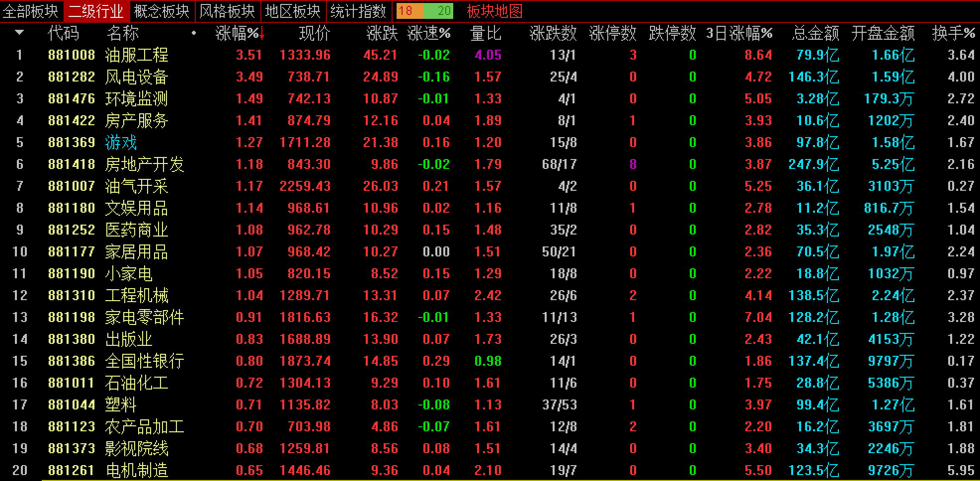
Task: Click the 179.3万 opening amount cell
Action: (x=890, y=98)
